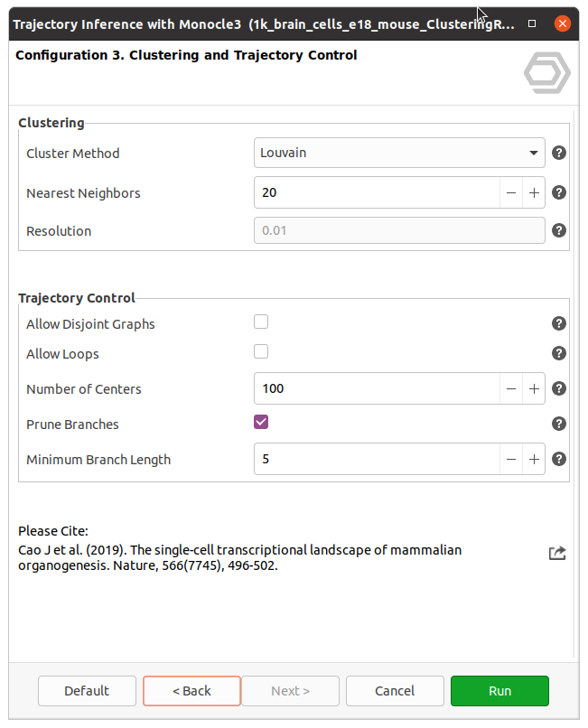Click help icon for Prune Branches
The width and height of the screenshot is (588, 728).
[559, 424]
